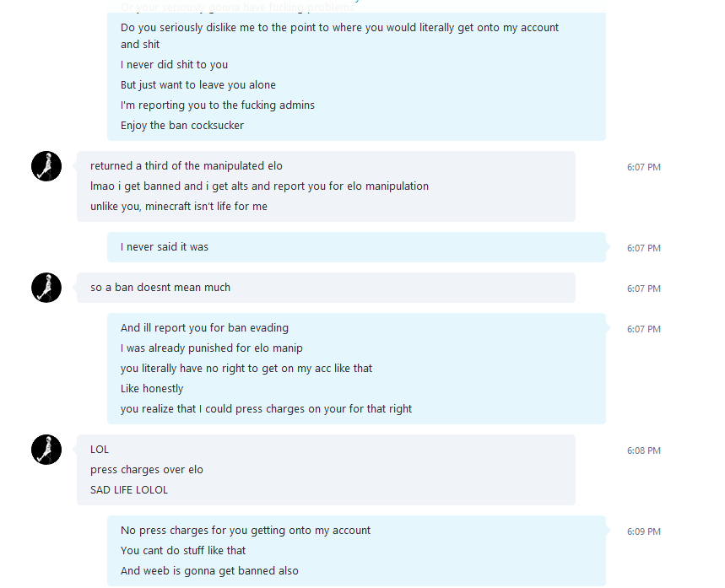Select the text "SAD LIFE LOLOL"
The width and height of the screenshot is (725, 588).
click(129, 490)
